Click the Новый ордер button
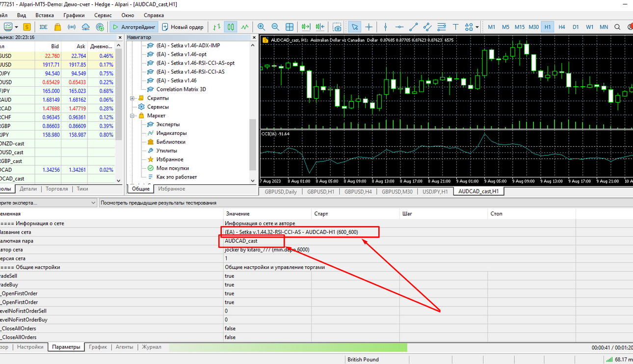 pos(183,27)
